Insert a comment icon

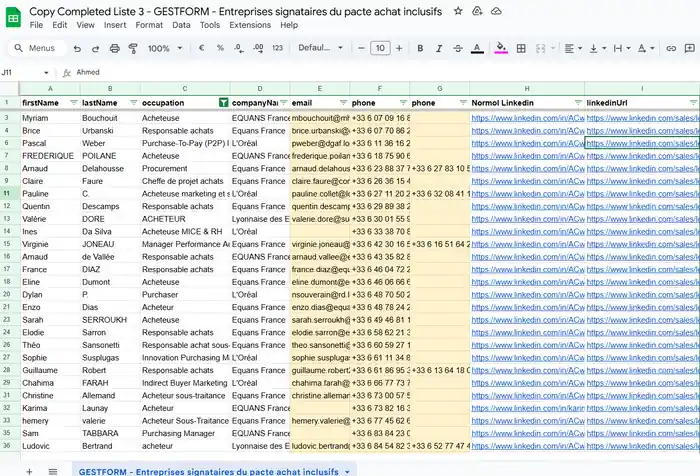click(x=689, y=48)
